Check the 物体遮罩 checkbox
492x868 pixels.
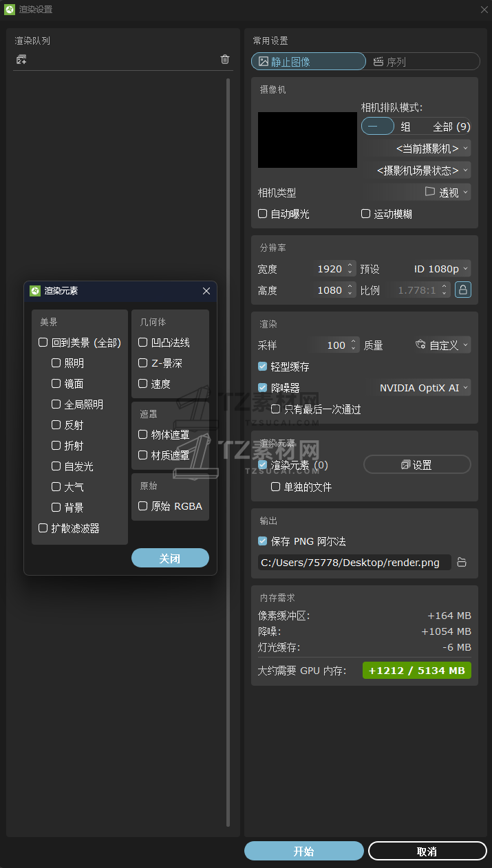[x=142, y=435]
